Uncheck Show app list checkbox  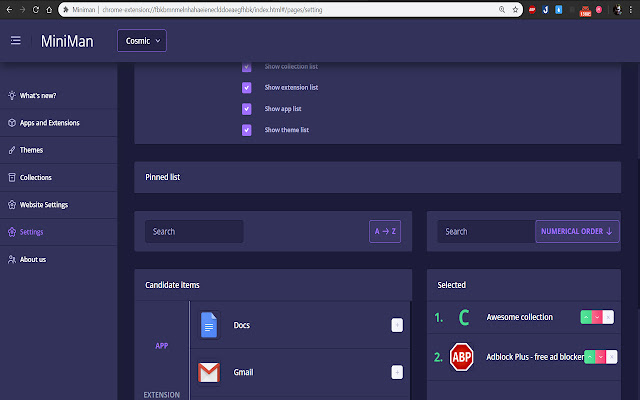tap(247, 109)
